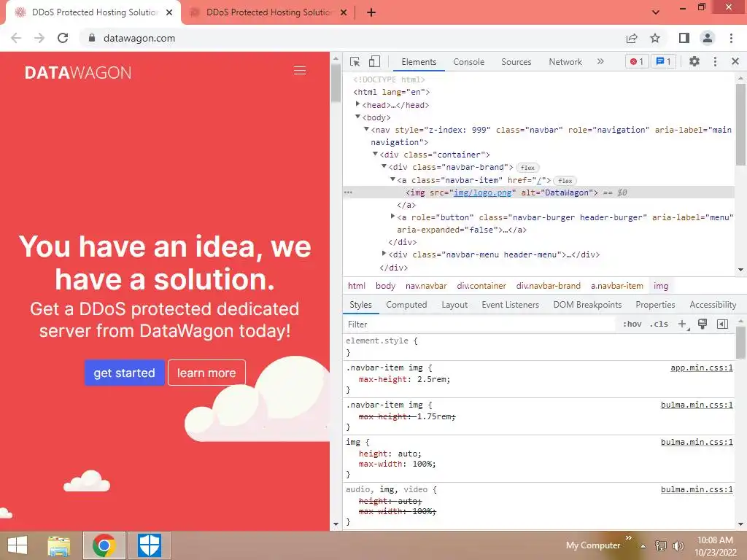Viewport: 747px width, 560px height.
Task: Select the Layout tab
Action: click(454, 305)
